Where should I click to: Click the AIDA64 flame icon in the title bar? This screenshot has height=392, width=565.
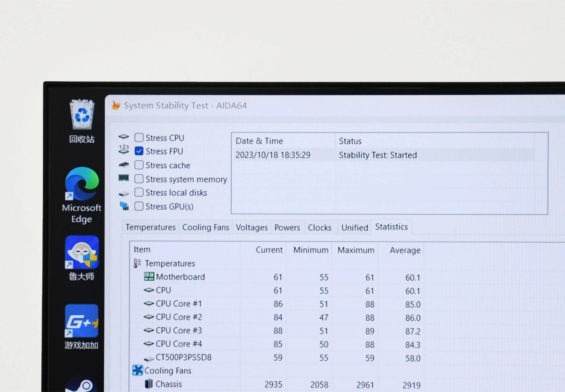click(x=116, y=106)
